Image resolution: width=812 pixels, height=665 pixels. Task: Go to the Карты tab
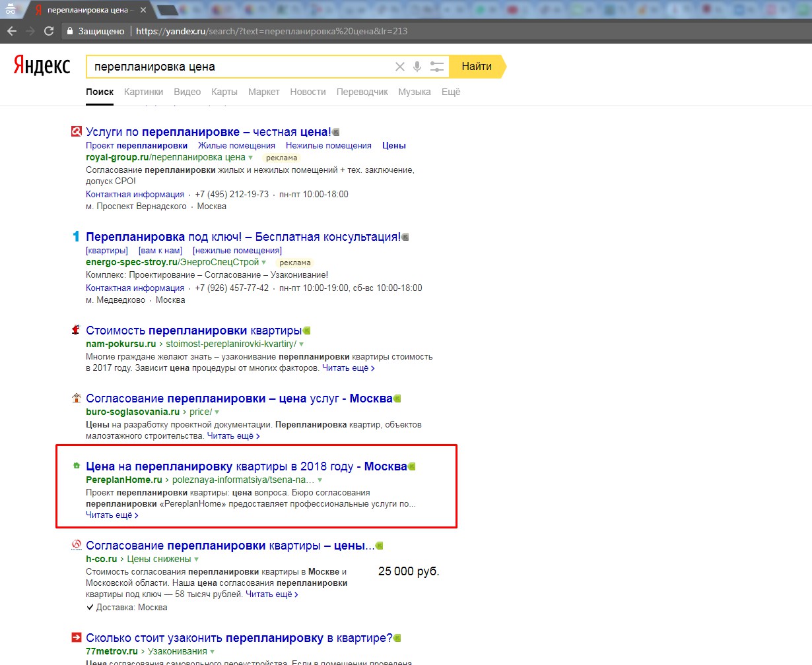224,92
